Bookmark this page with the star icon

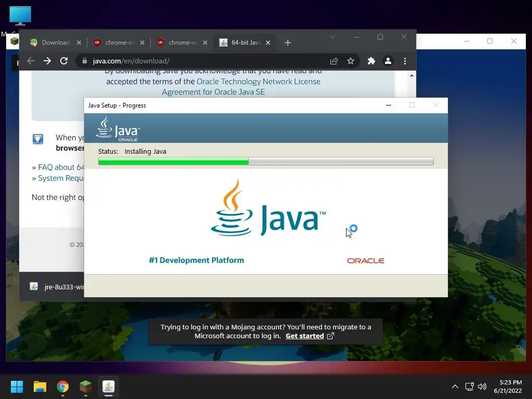[351, 61]
